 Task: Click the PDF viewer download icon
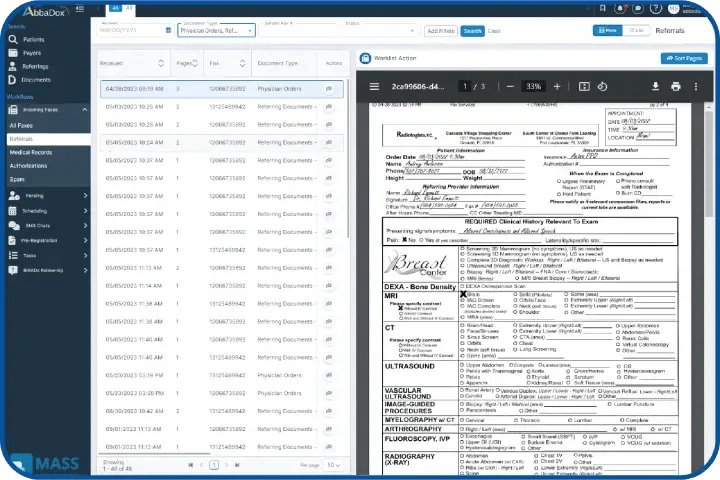655,86
